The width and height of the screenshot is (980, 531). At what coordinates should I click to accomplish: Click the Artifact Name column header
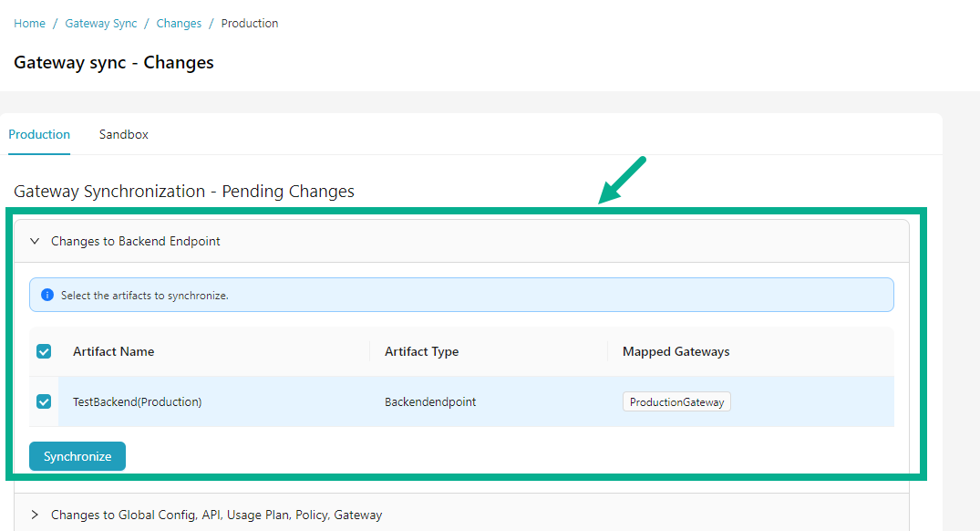coord(114,351)
